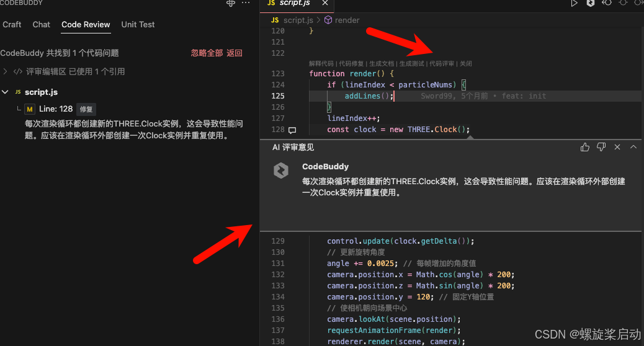This screenshot has width=644, height=346.
Task: Click the comment bubble icon at line 128
Action: click(292, 130)
